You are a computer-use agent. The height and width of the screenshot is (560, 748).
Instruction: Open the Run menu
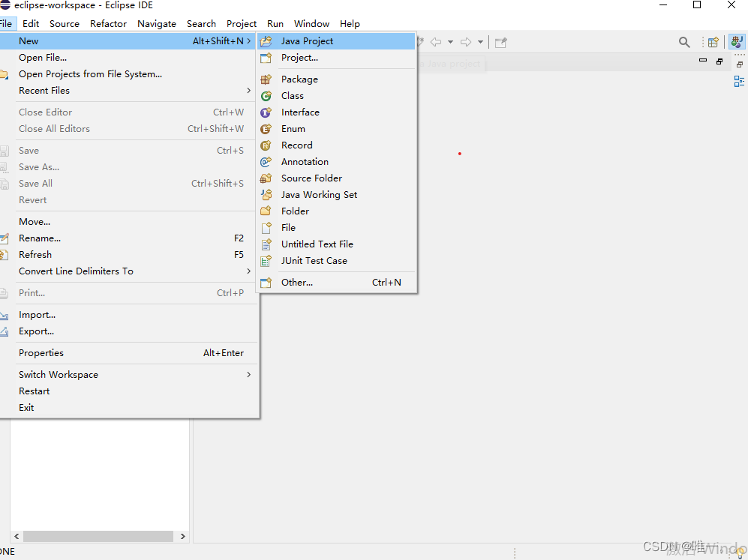pos(275,24)
